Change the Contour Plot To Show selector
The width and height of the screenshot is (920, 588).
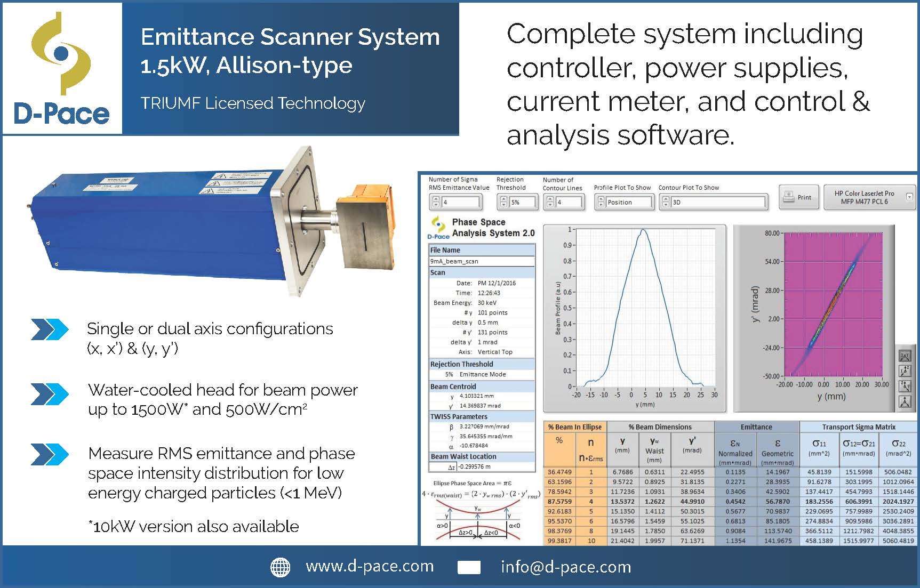665,202
